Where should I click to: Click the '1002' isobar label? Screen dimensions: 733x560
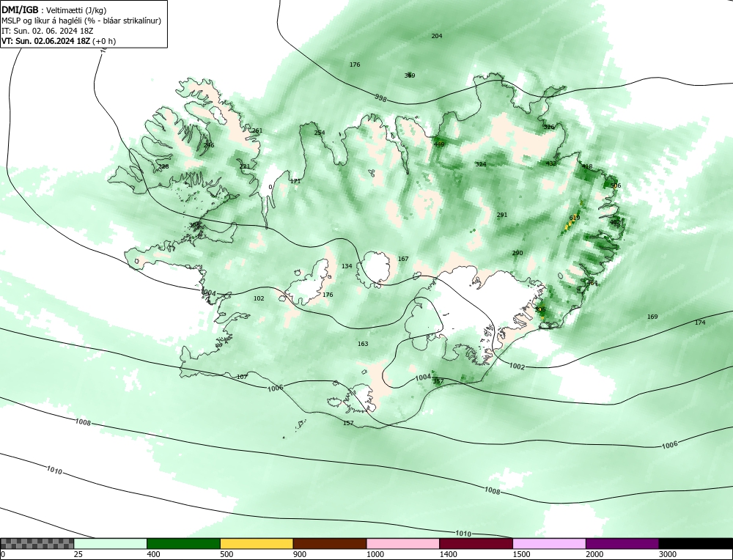pyautogui.click(x=517, y=366)
